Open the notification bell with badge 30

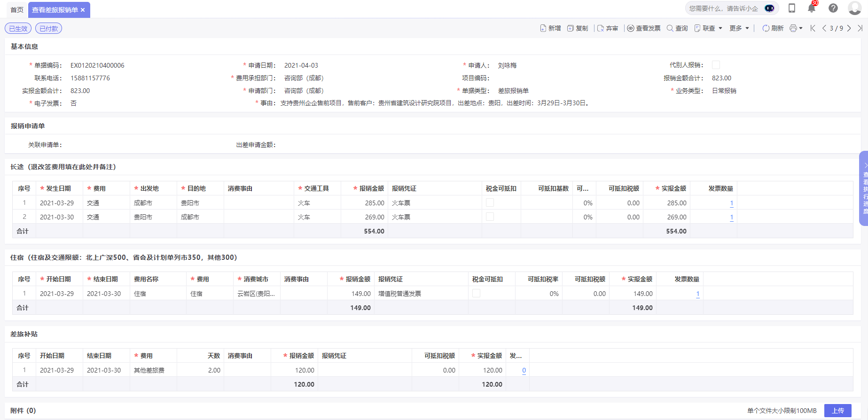pyautogui.click(x=812, y=8)
